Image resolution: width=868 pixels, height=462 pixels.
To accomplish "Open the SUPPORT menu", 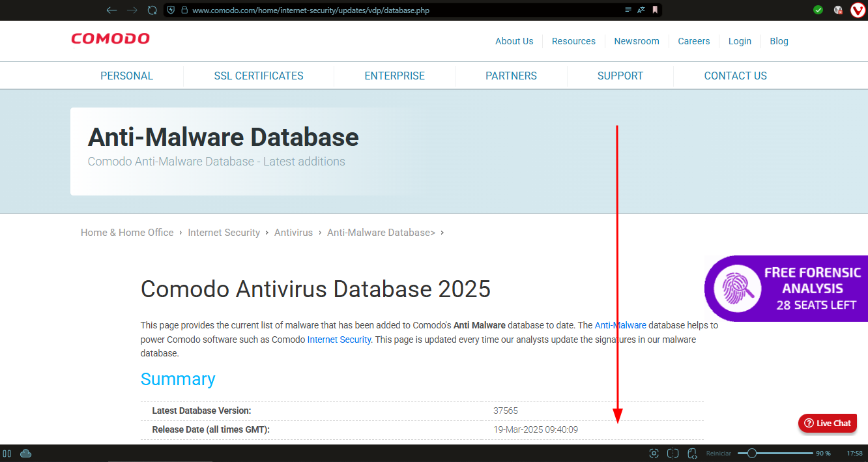I will 620,76.
